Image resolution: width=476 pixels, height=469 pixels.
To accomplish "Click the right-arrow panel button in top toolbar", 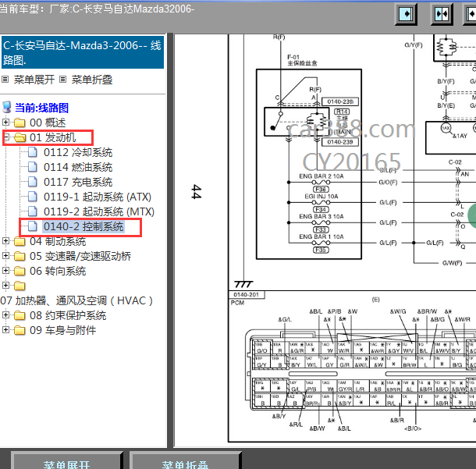I will click(x=406, y=14).
